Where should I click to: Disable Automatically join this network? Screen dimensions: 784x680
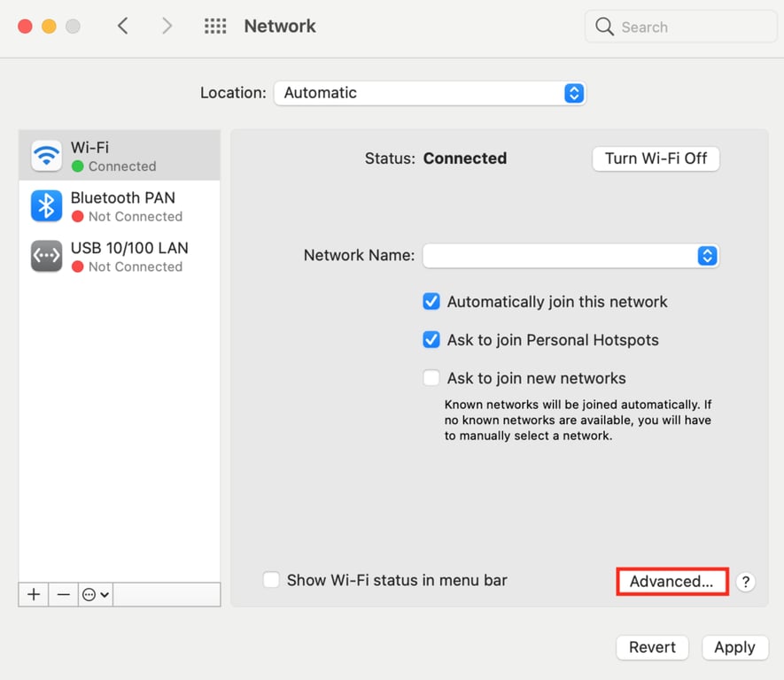[x=431, y=301]
